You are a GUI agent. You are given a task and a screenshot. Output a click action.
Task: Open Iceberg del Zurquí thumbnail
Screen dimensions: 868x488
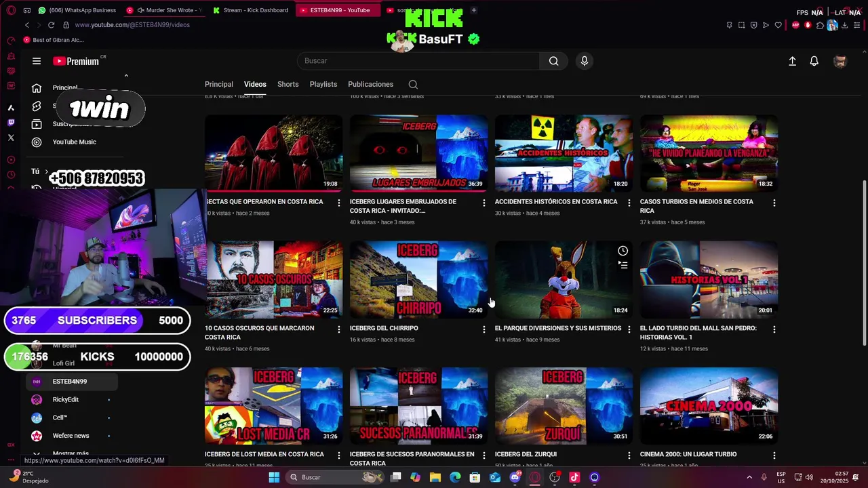pos(564,406)
